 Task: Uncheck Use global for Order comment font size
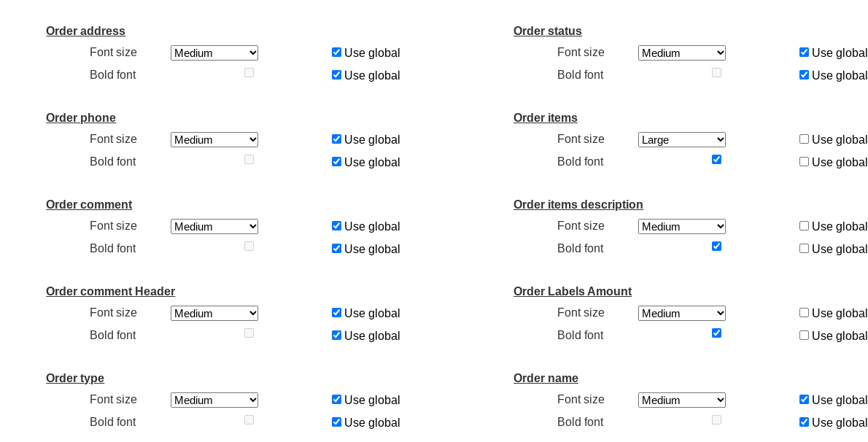(x=336, y=226)
